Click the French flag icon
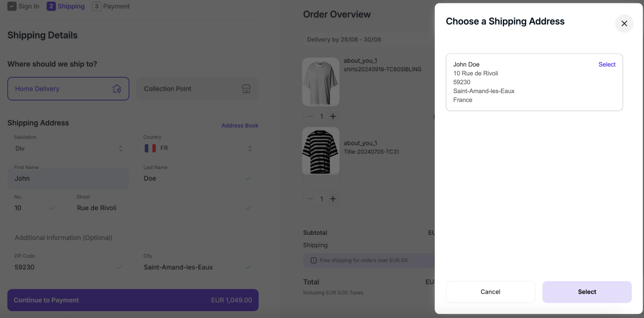Viewport: 644px width, 318px height. pos(150,148)
